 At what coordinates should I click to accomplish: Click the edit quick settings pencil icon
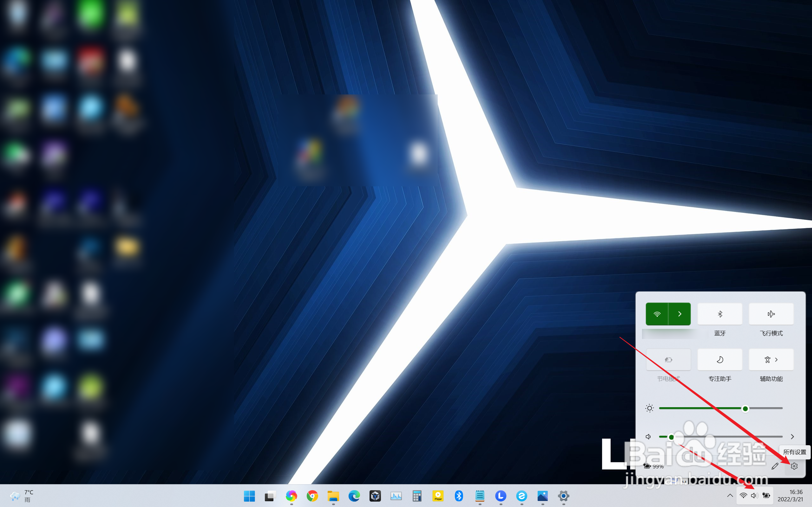click(x=775, y=466)
